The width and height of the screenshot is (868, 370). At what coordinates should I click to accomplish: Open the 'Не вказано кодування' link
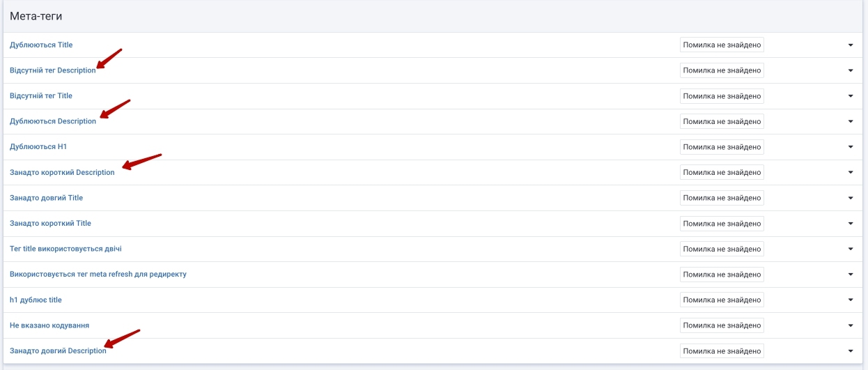pyautogui.click(x=49, y=325)
